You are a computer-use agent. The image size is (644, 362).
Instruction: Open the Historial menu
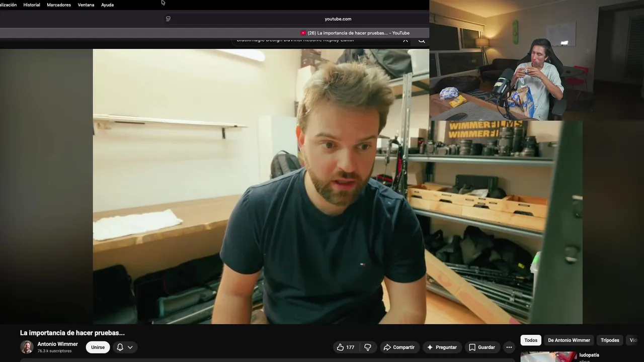point(32,5)
